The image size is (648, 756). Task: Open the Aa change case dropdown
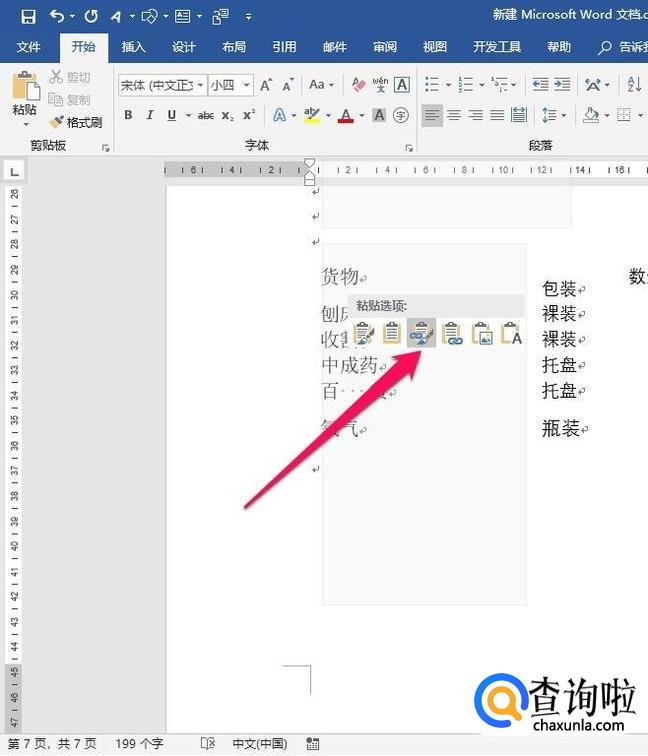coord(321,85)
